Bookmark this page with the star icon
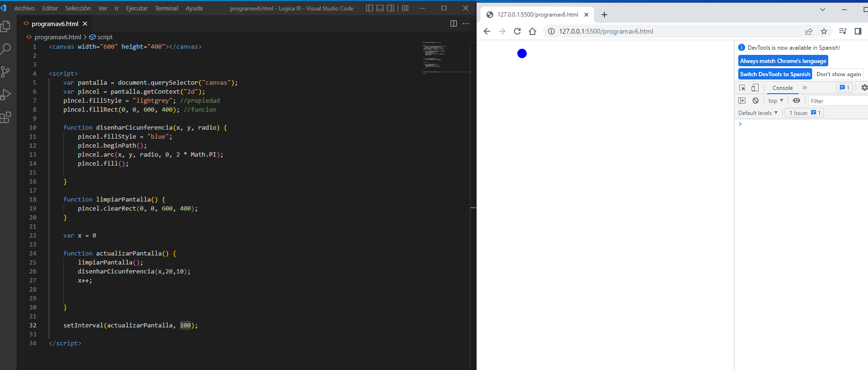868x370 pixels. tap(824, 31)
